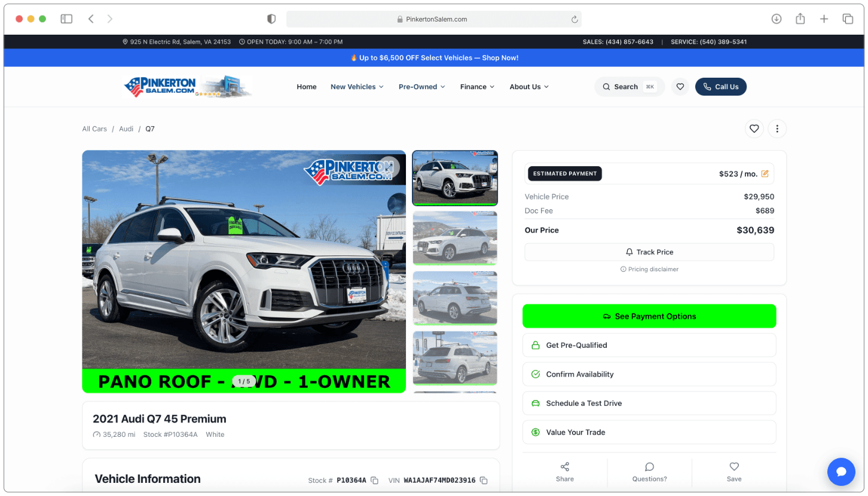
Task: Expand the About Us dropdown
Action: pos(529,87)
